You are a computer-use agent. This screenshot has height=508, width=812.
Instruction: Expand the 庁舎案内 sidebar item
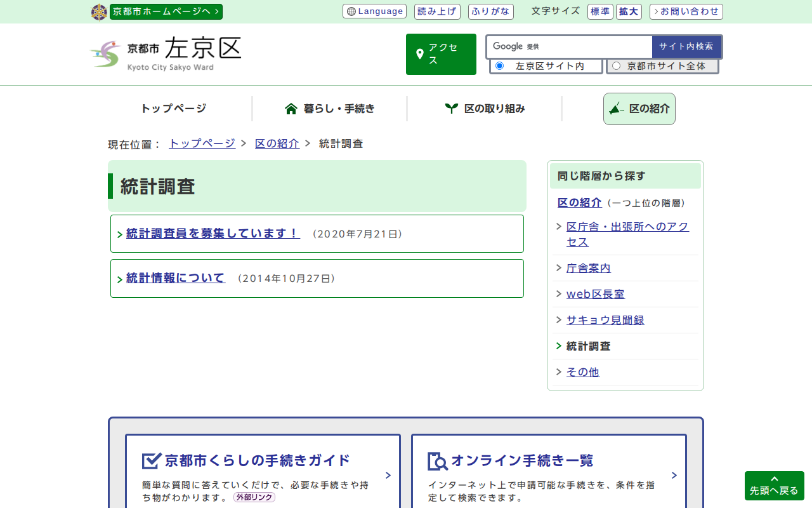point(588,268)
